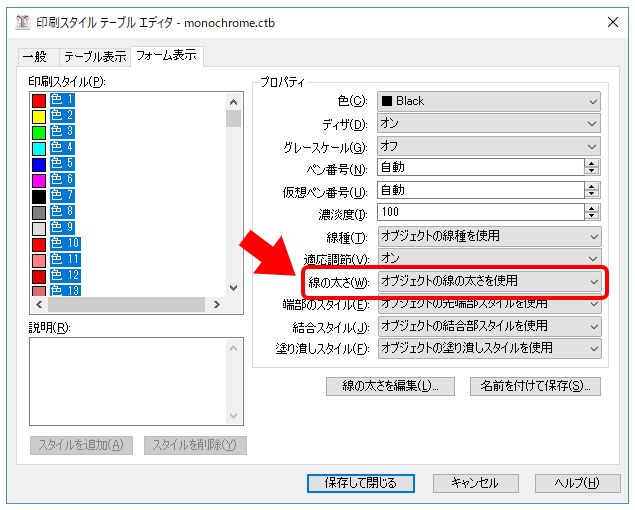The image size is (635, 510).
Task: Open the 線の太さ(W) dropdown
Action: tap(490, 281)
